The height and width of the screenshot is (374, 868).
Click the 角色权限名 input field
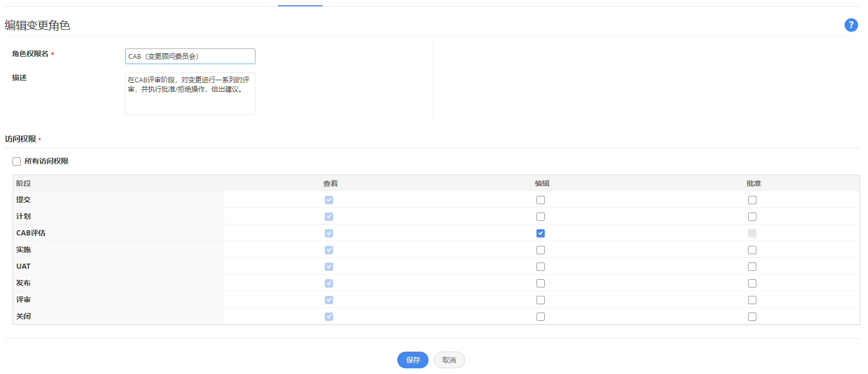click(190, 56)
